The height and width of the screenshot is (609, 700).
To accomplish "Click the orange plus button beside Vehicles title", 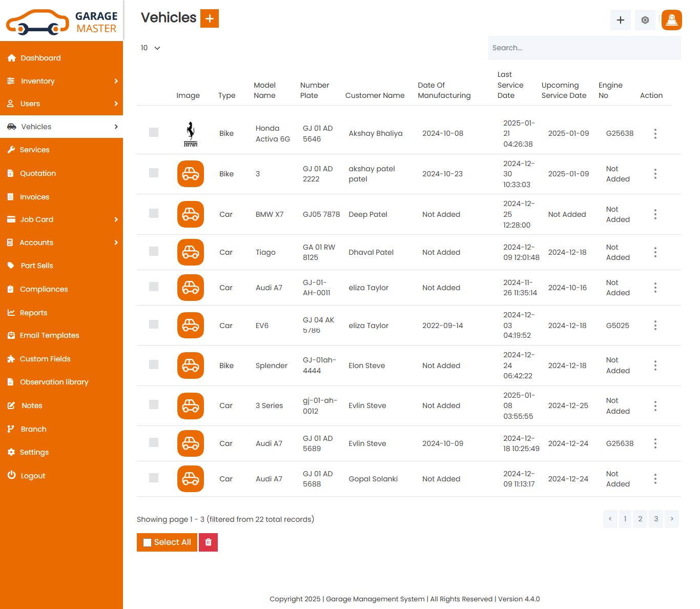I will 209,18.
